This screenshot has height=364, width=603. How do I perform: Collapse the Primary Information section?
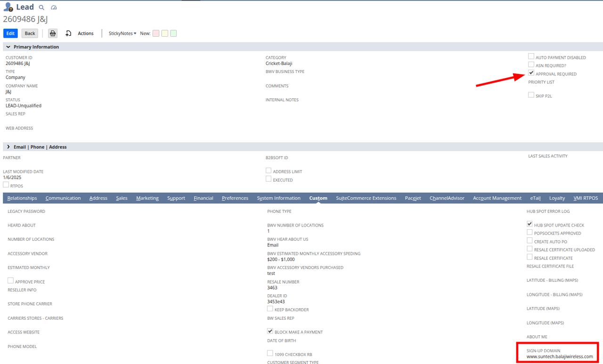[8, 47]
